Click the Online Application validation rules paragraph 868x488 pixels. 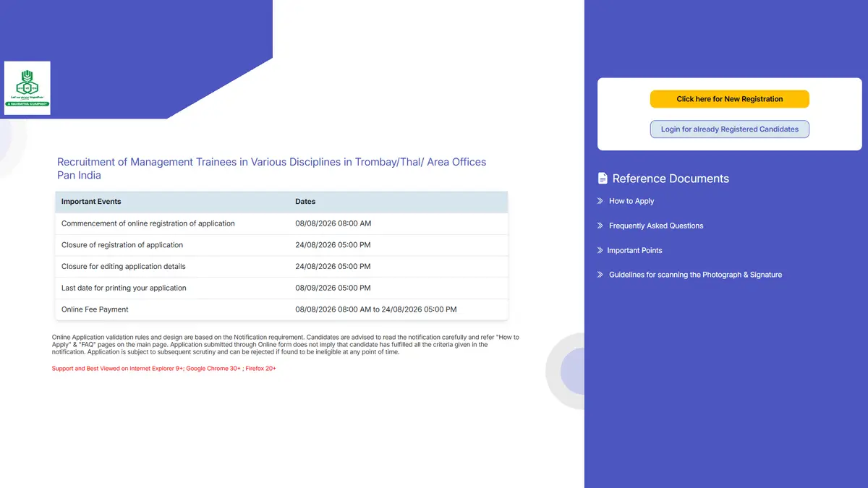click(286, 345)
